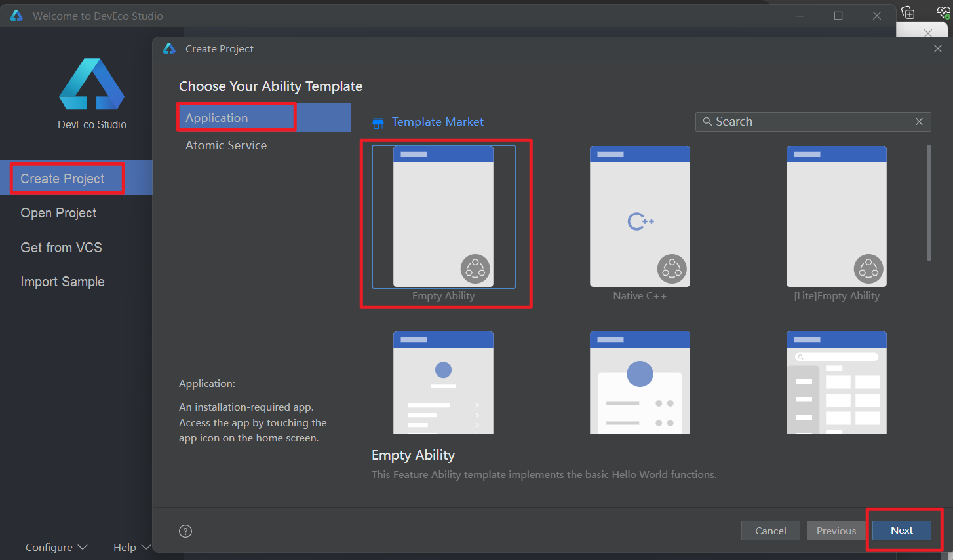
Task: Expand the Help dropdown
Action: (132, 547)
